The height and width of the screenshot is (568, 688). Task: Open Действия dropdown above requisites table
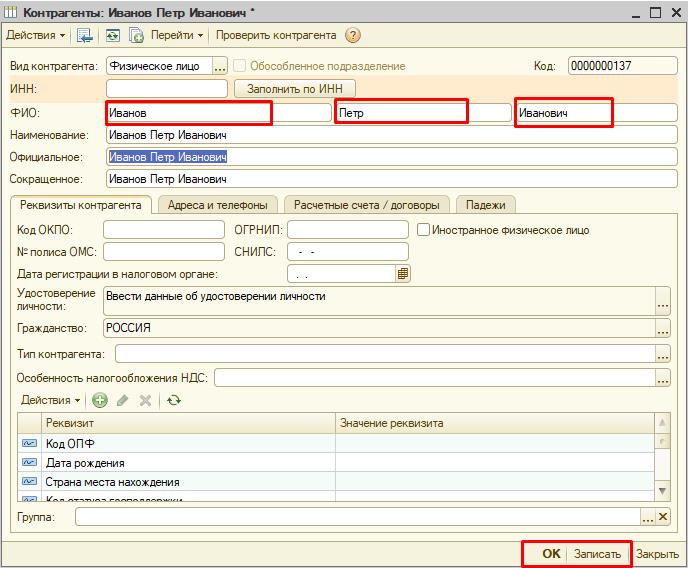click(50, 400)
